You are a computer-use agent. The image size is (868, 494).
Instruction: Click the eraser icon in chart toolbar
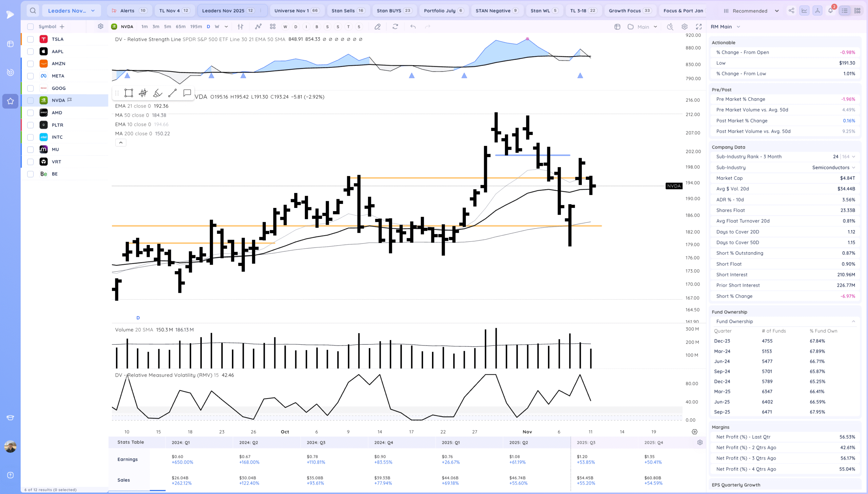point(377,26)
